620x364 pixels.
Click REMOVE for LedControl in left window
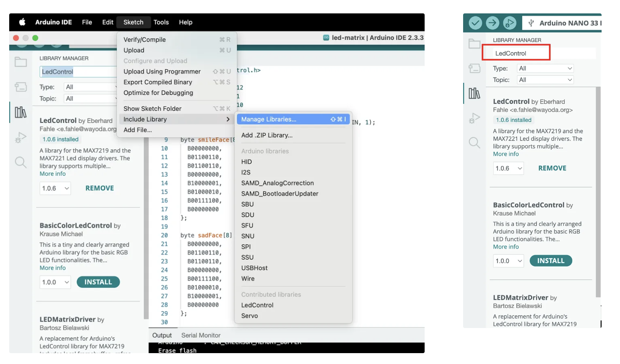coord(100,188)
